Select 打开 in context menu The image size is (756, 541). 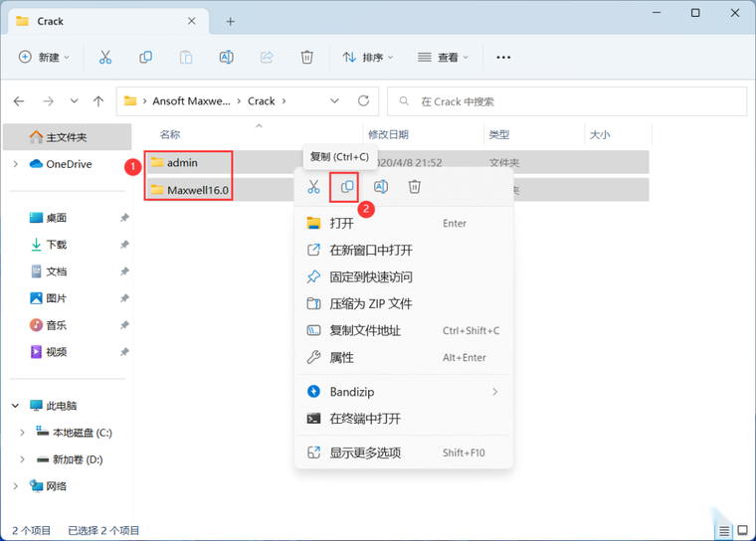pyautogui.click(x=404, y=223)
